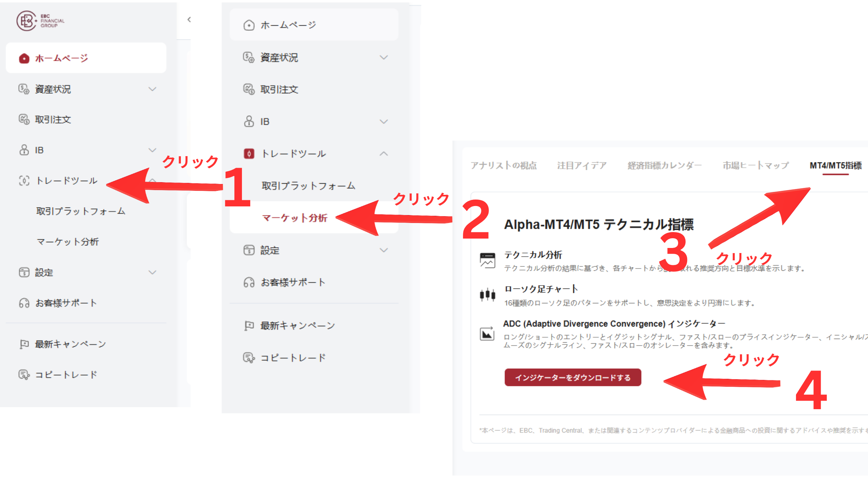Click お客様サポート headset icon in middle sidebar
The height and width of the screenshot is (484, 868).
pos(249,282)
